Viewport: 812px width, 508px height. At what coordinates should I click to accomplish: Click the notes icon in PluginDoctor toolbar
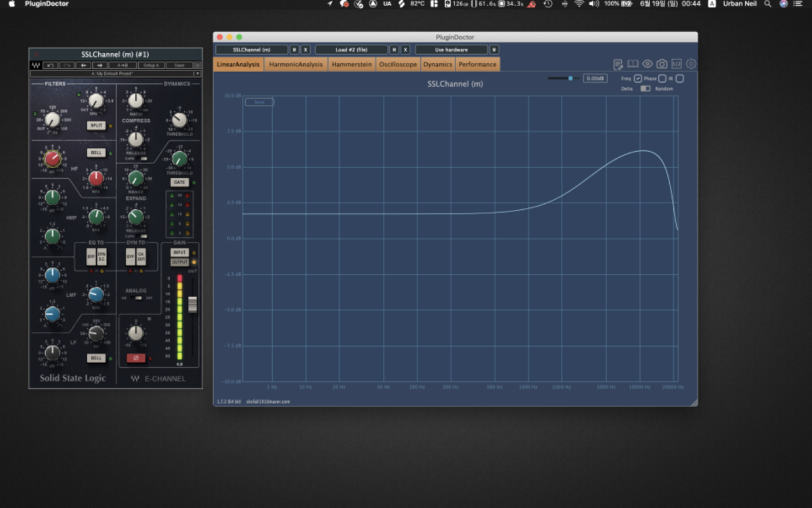(x=618, y=64)
